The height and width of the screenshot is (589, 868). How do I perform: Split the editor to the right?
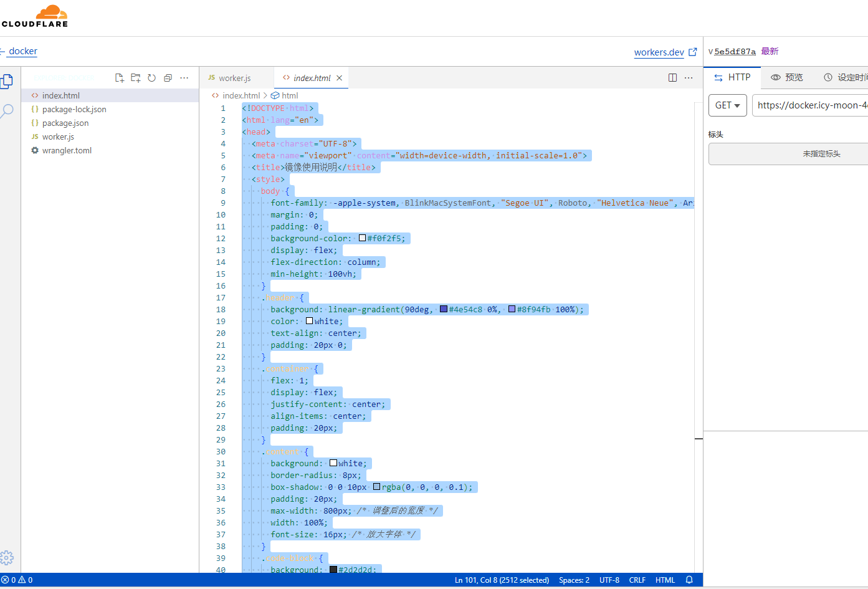[x=672, y=78]
